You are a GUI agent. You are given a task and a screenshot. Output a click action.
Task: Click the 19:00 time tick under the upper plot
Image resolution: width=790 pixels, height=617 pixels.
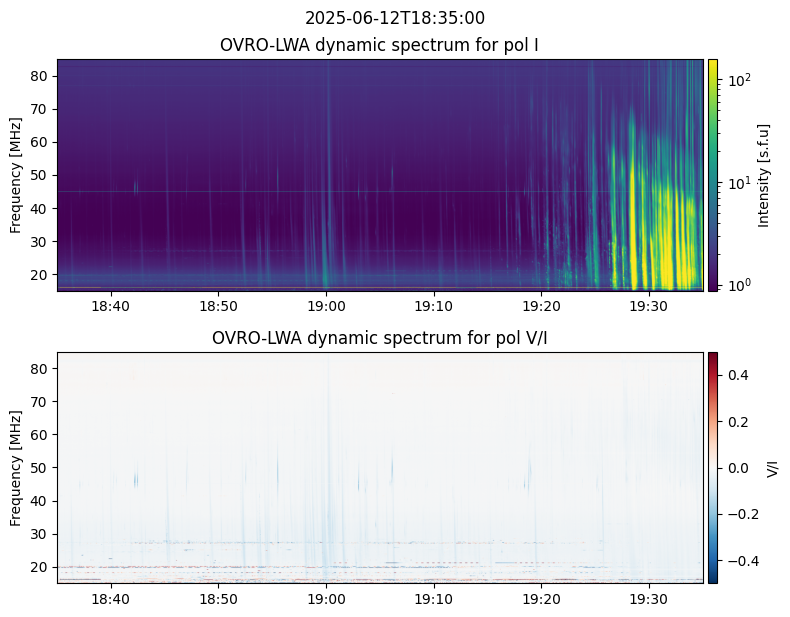pos(326,305)
